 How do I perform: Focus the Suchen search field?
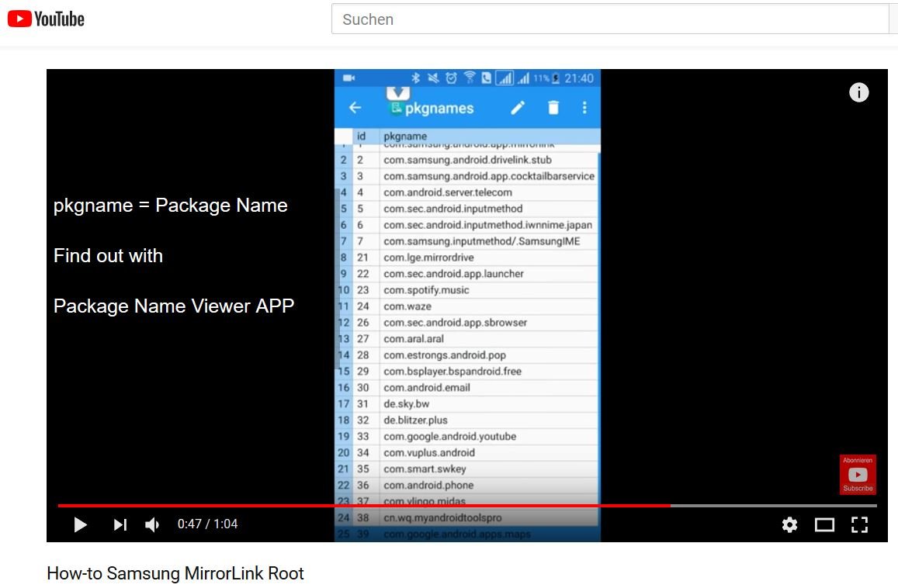coord(610,19)
